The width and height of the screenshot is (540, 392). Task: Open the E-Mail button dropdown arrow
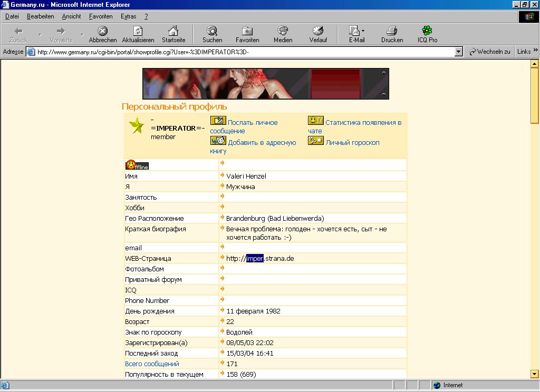click(363, 31)
